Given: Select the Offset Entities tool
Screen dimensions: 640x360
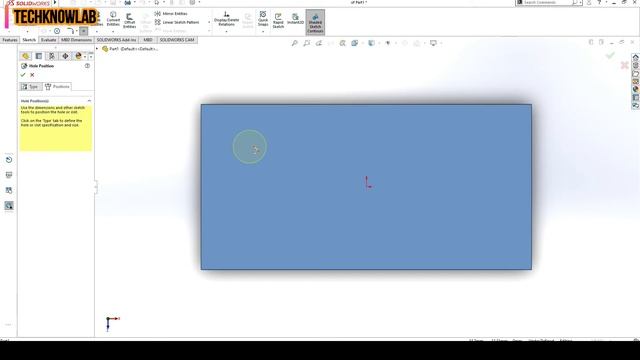Looking at the screenshot, I should tap(129, 21).
